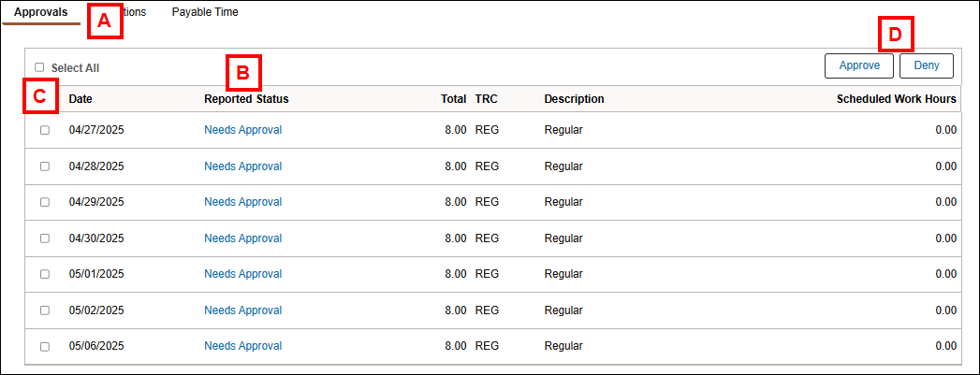Switch to the Payable Time tab

click(x=205, y=12)
